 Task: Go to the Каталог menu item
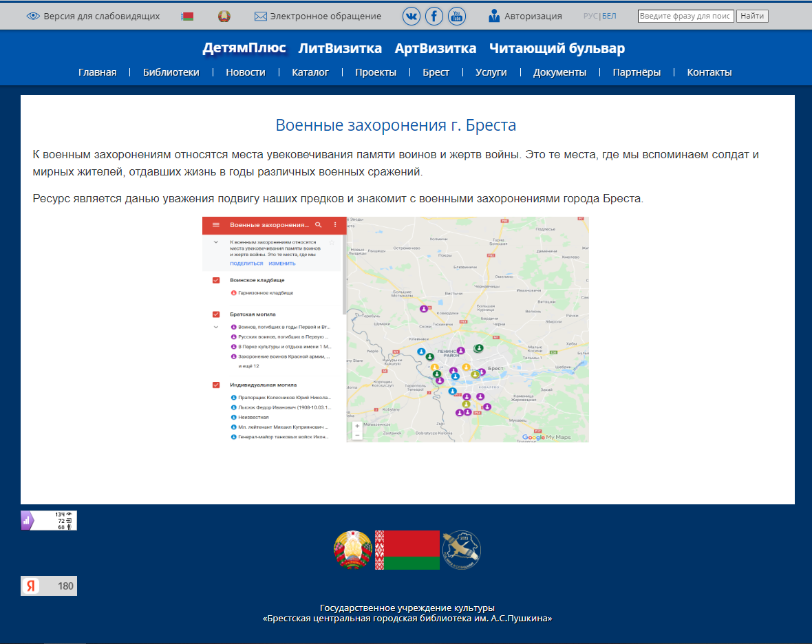(x=310, y=72)
